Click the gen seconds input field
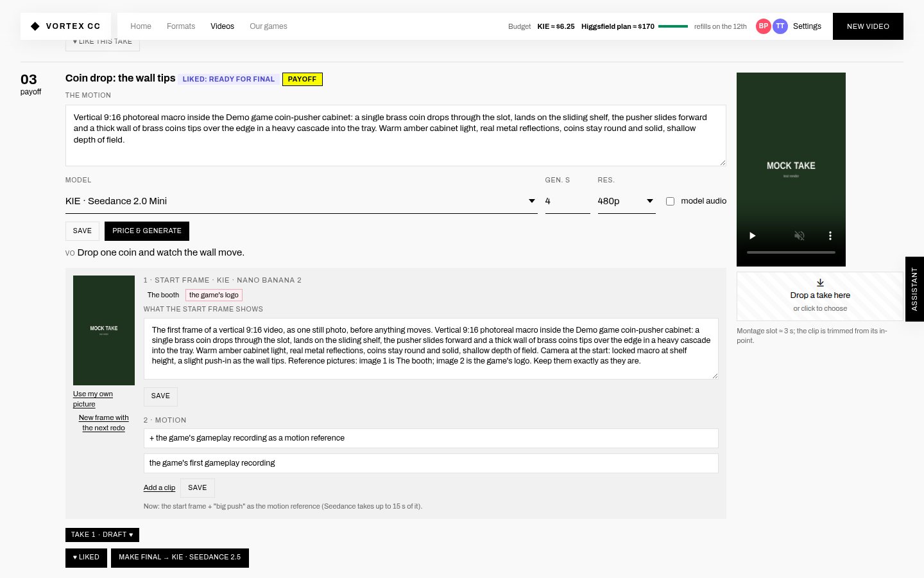Viewport: 924px width, 578px height. pos(567,201)
